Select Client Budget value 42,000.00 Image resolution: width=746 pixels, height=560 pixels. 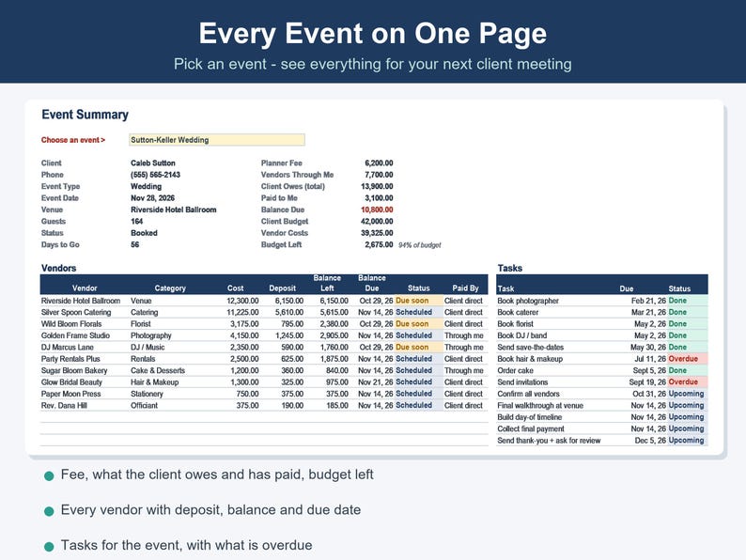(377, 221)
